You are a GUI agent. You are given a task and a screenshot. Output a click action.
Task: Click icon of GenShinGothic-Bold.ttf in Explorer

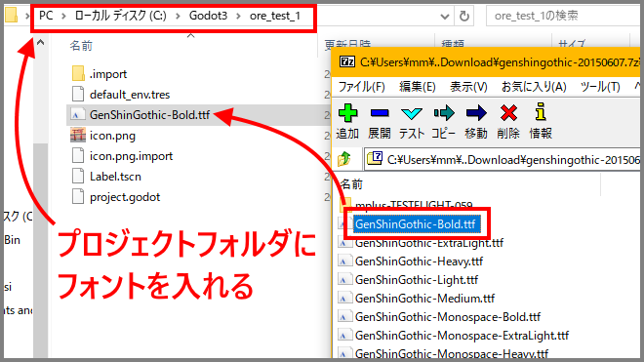coord(78,114)
